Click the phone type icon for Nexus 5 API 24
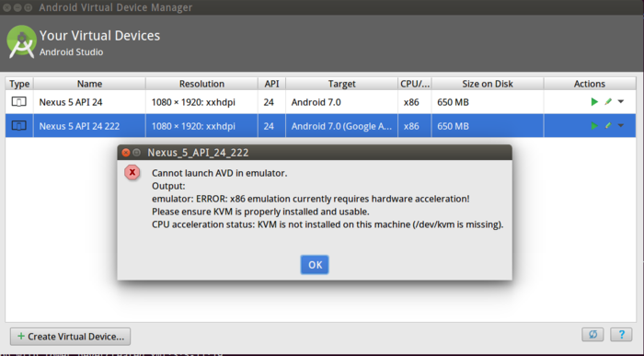The width and height of the screenshot is (644, 356). tap(19, 101)
